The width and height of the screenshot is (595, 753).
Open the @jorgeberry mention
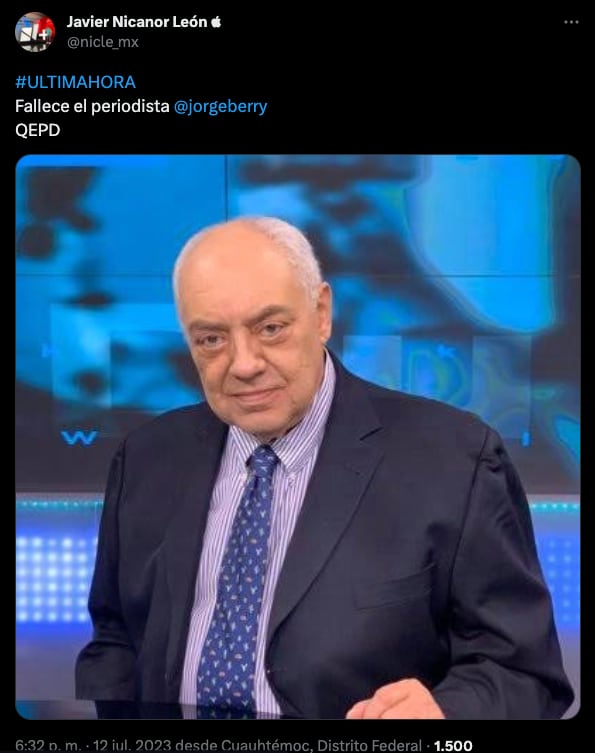(x=220, y=106)
